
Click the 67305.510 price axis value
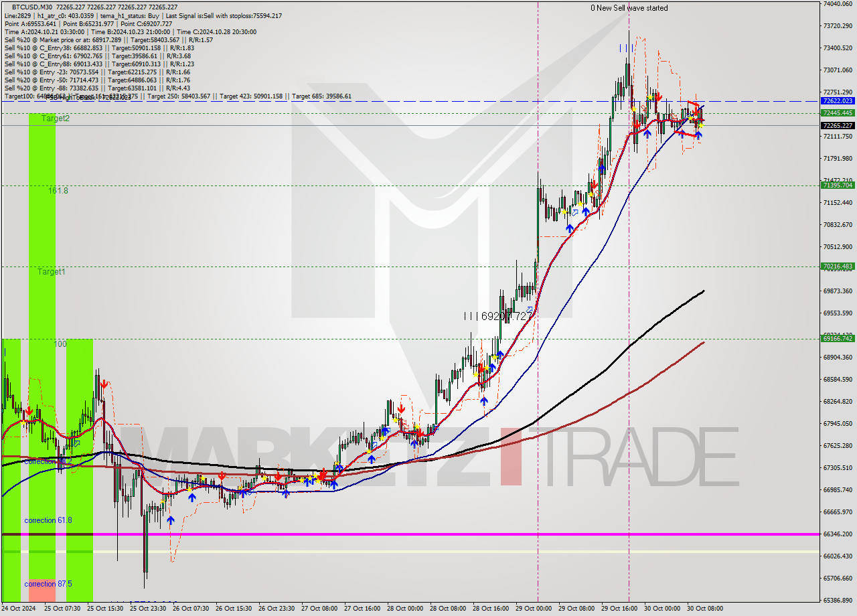[838, 468]
